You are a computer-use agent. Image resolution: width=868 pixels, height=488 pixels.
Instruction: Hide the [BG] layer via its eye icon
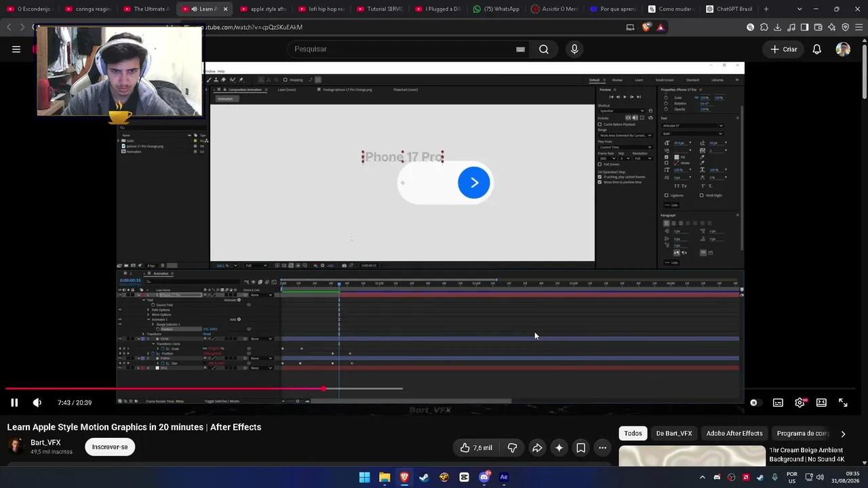tap(120, 368)
